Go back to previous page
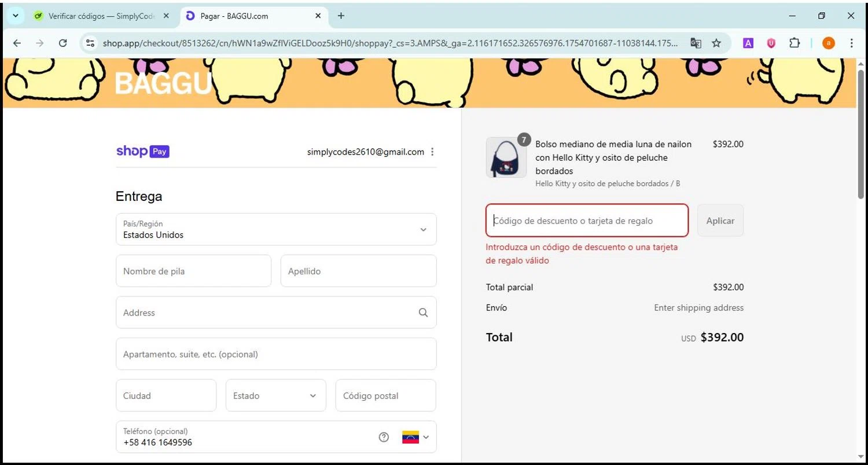The width and height of the screenshot is (868, 465). coord(17,43)
